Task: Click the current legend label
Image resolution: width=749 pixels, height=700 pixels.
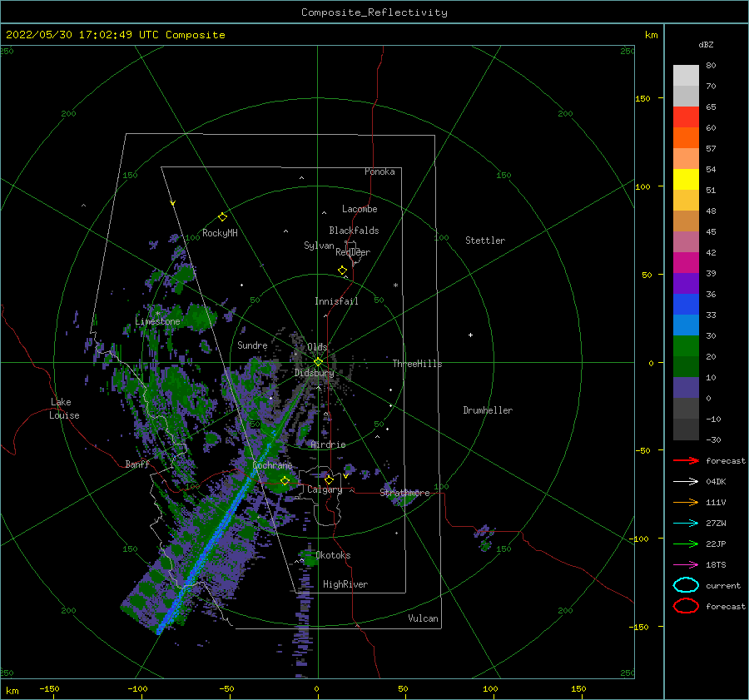Action: 723,585
